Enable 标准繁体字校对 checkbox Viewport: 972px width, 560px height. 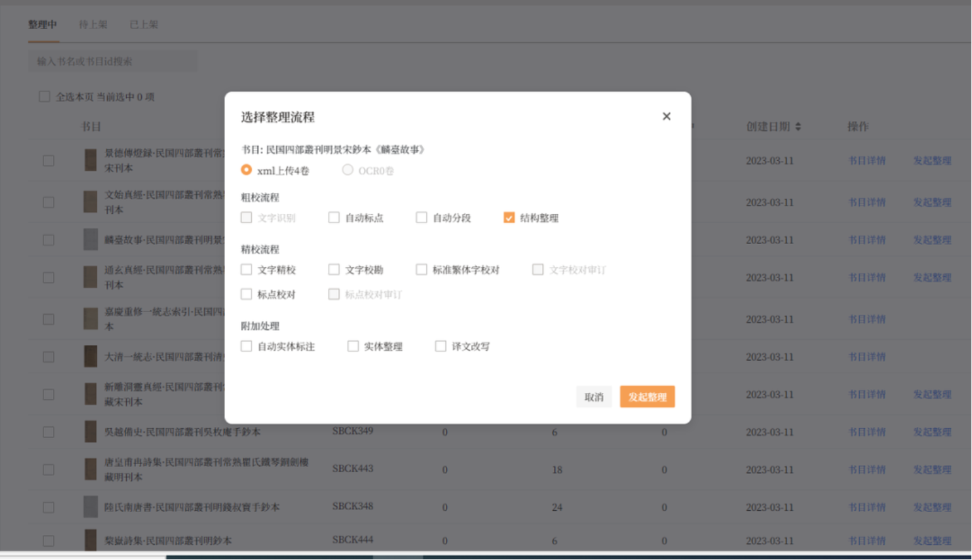click(x=421, y=270)
